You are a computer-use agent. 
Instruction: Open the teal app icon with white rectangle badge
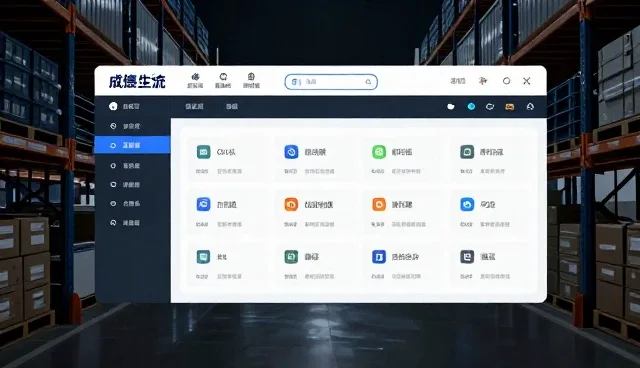click(x=203, y=152)
